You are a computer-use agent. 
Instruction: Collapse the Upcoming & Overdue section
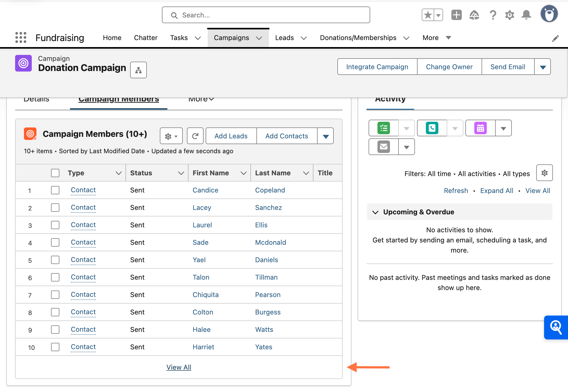click(375, 212)
